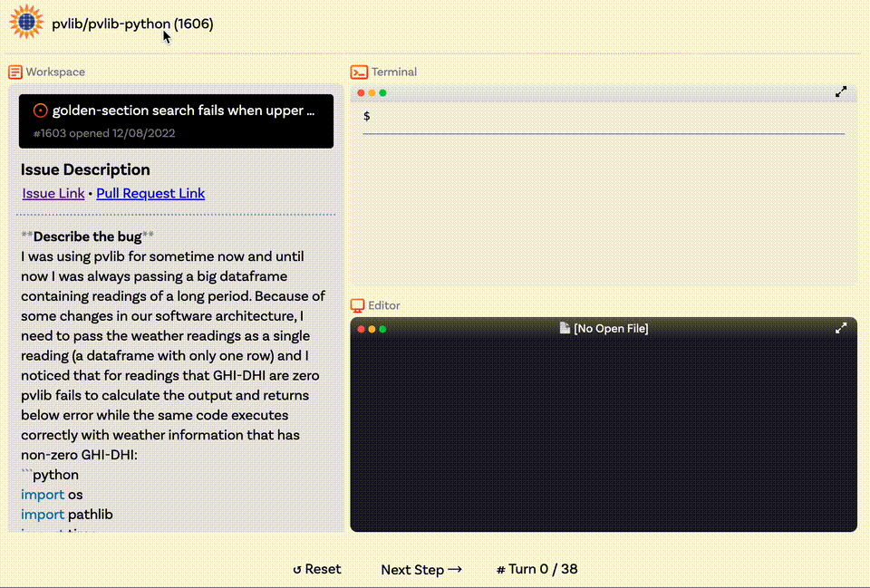Click the pvlib/pvlib-python (1606) title
The image size is (870, 588).
[x=132, y=24]
